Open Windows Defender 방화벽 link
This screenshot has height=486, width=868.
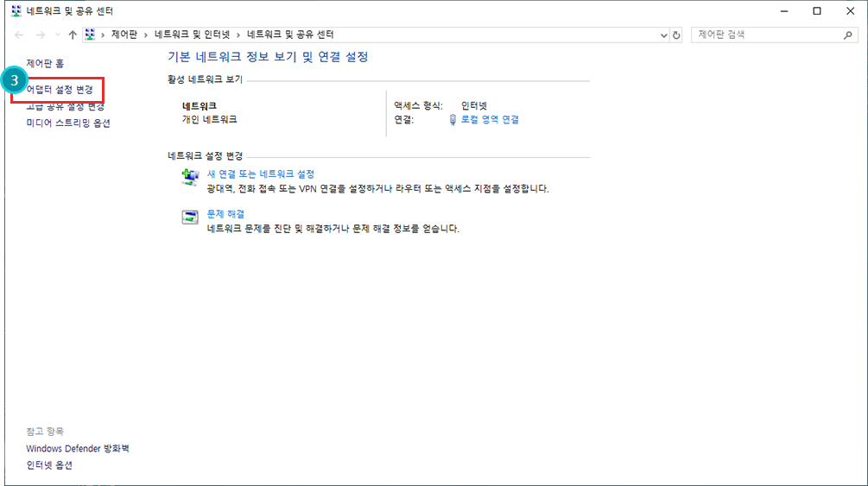click(78, 449)
